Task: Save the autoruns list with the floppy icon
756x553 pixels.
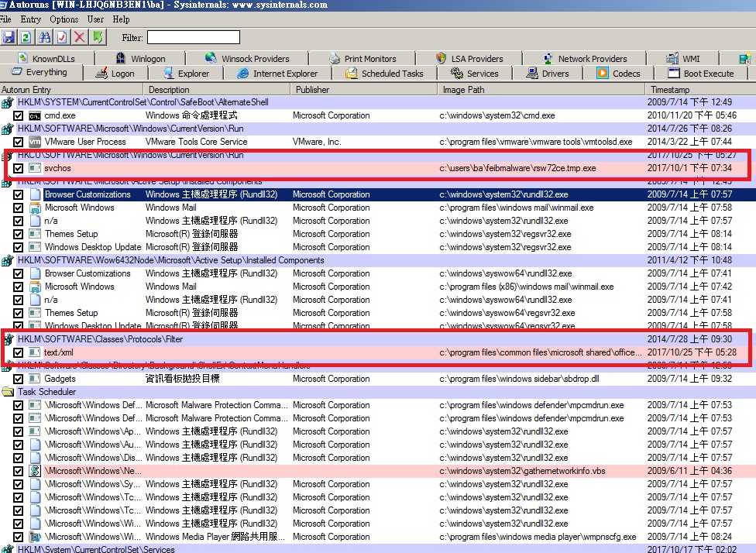Action: click(9, 37)
